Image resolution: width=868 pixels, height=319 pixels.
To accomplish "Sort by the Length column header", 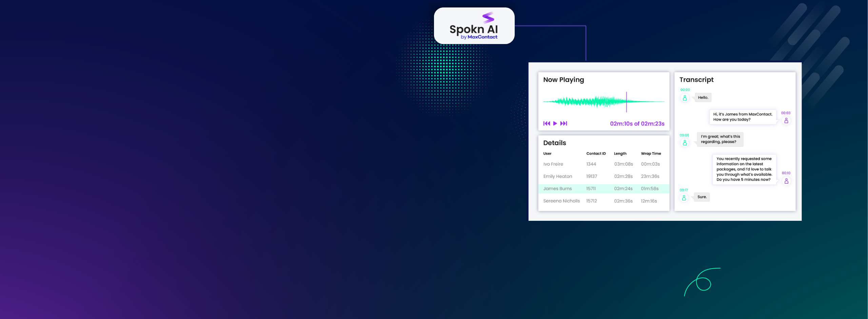I will (x=620, y=153).
